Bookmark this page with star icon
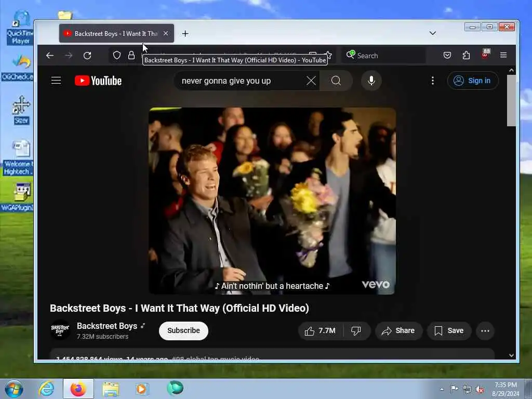532x399 pixels. (x=328, y=54)
